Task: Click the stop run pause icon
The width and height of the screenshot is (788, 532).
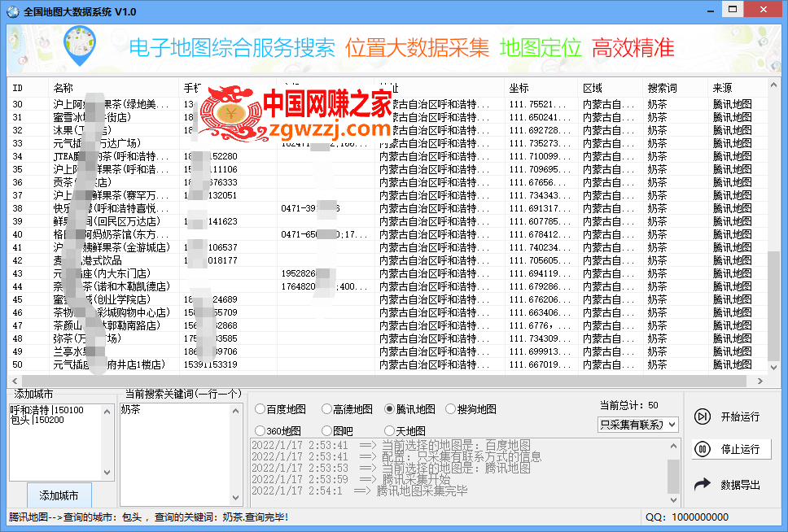Action: click(702, 449)
